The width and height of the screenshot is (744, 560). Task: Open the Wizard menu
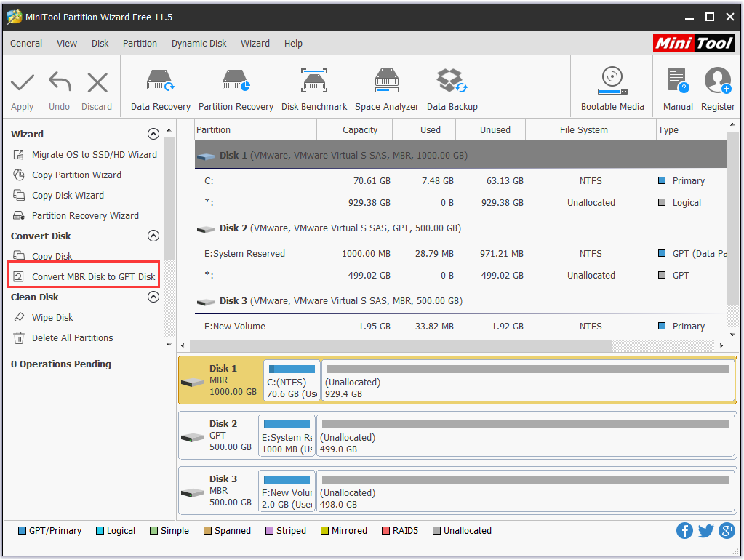[x=255, y=43]
